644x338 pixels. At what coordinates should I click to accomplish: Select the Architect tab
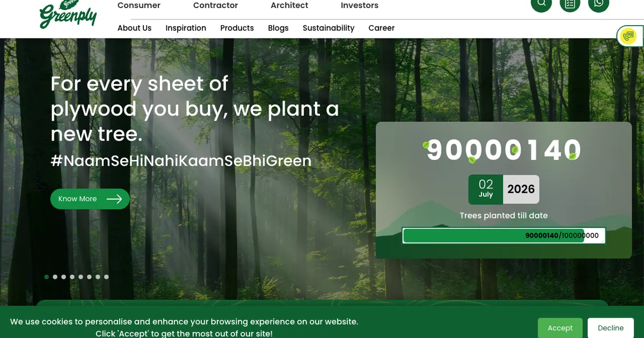(289, 5)
